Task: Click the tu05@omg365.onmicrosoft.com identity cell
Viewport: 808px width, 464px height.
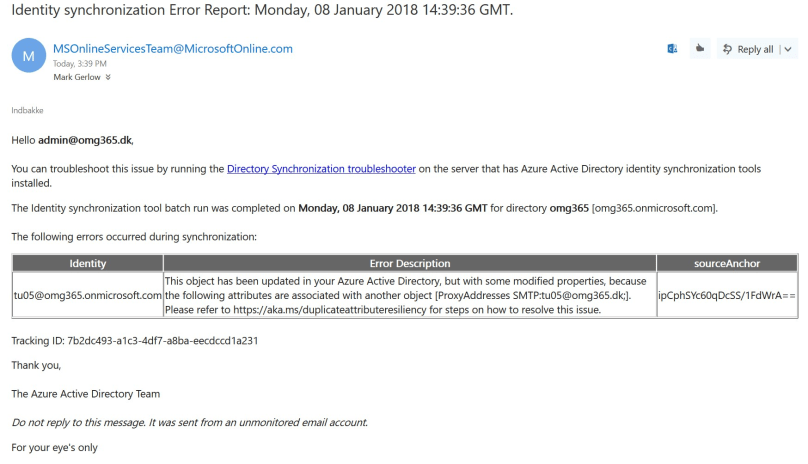Action: [87, 295]
